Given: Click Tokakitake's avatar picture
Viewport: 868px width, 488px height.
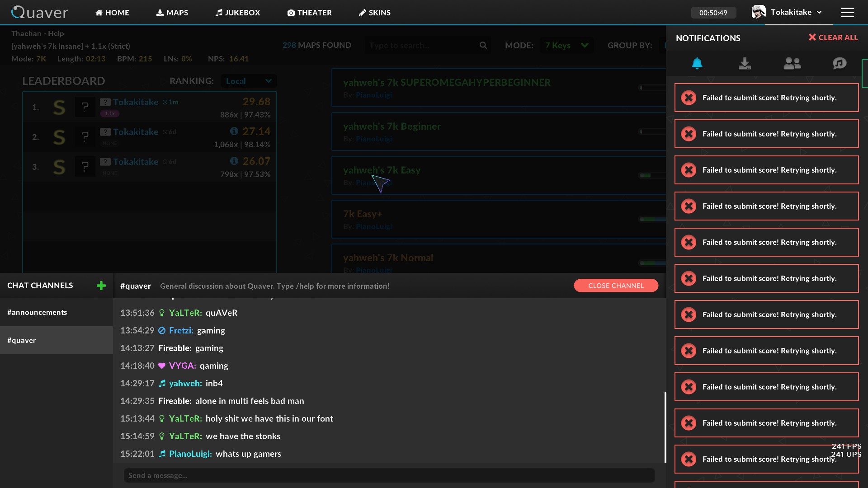Looking at the screenshot, I should point(759,12).
